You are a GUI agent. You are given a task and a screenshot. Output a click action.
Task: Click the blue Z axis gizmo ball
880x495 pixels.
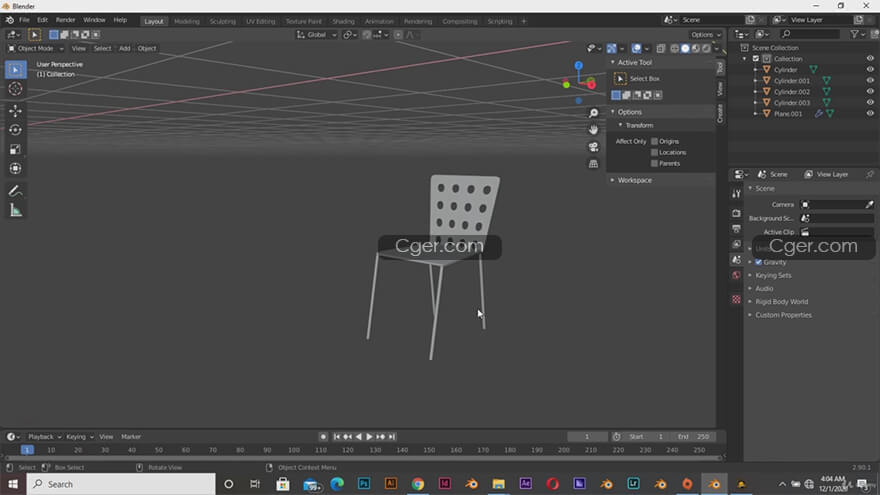(579, 66)
